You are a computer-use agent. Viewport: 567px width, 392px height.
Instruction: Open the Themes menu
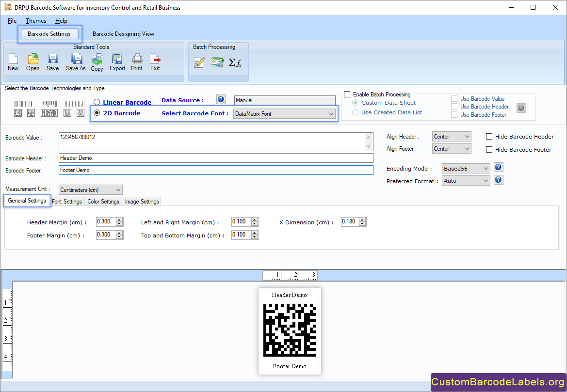tap(36, 21)
